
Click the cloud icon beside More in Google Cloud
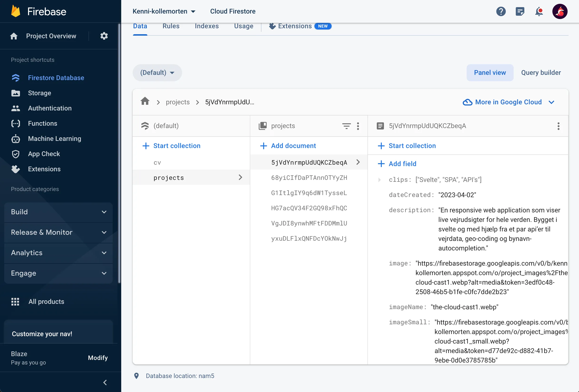click(x=467, y=102)
